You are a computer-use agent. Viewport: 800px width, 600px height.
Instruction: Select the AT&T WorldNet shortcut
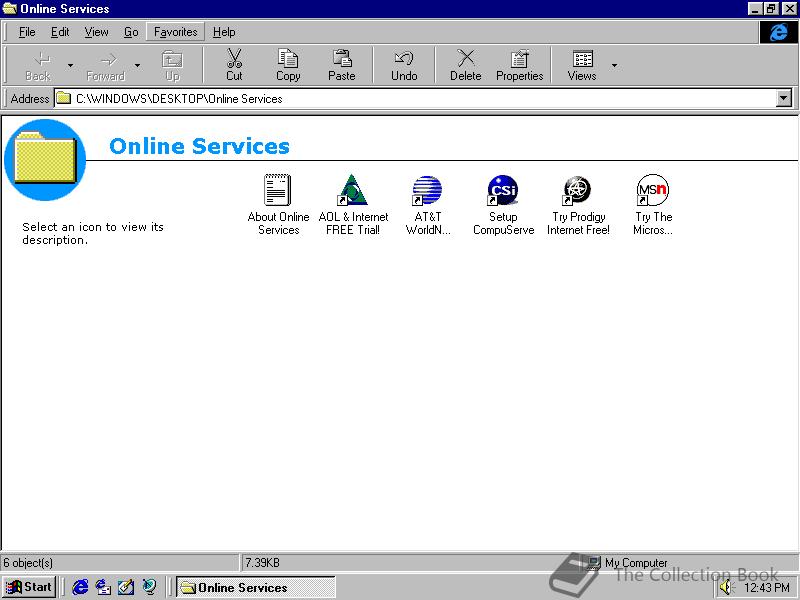click(x=428, y=205)
